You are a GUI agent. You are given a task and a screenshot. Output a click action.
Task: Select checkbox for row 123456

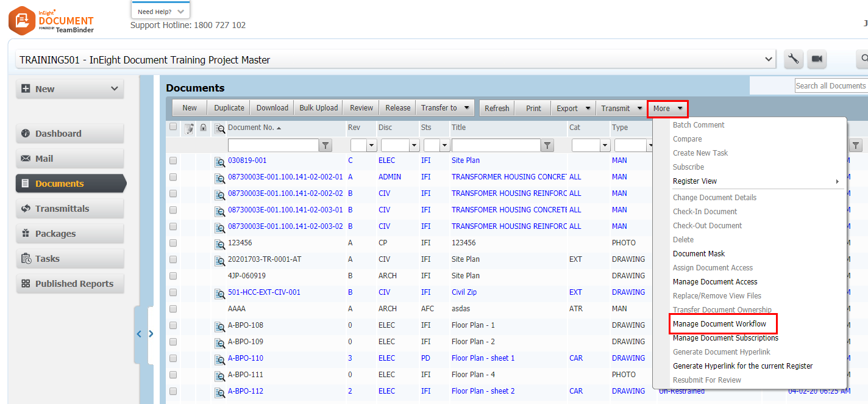[173, 243]
